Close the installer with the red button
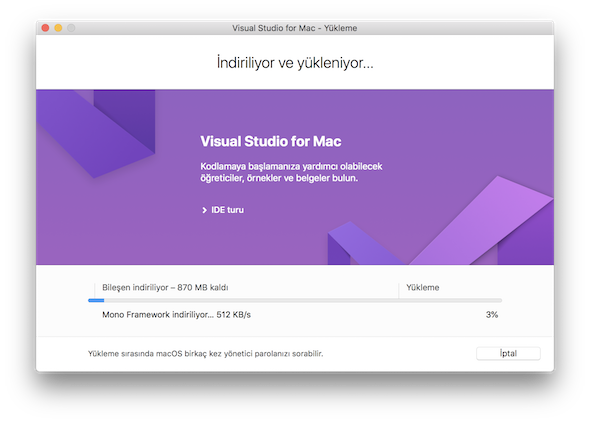This screenshot has width=590, height=423. 46,28
